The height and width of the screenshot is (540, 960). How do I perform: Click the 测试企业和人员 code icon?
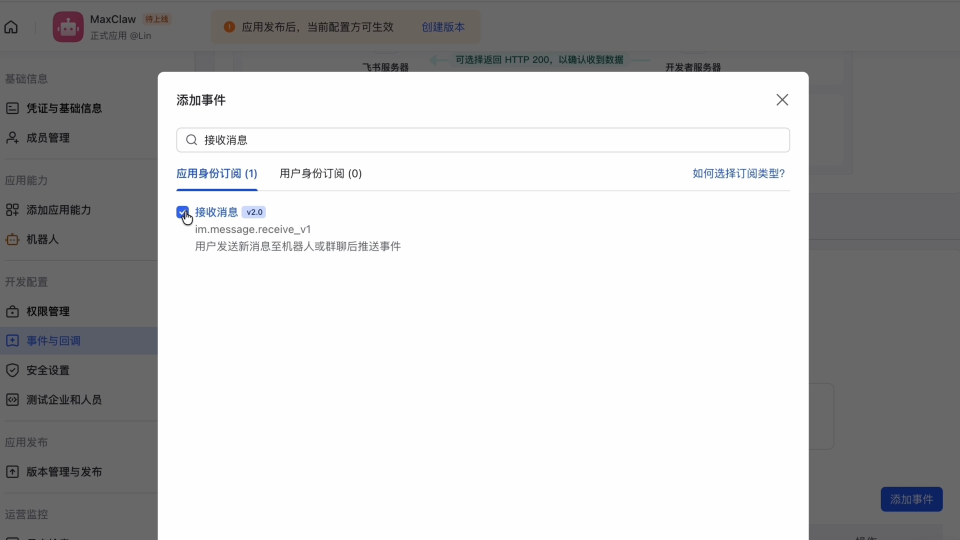pyautogui.click(x=12, y=400)
